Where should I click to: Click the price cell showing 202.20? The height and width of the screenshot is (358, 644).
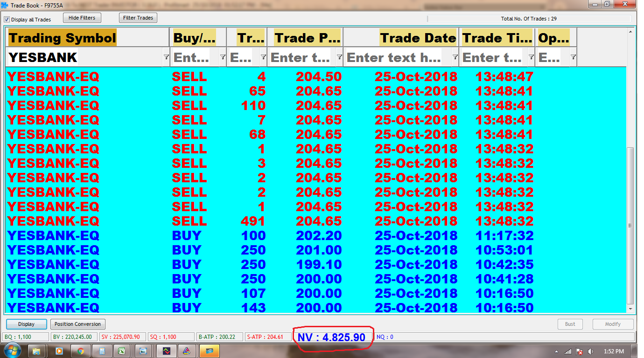click(x=319, y=235)
